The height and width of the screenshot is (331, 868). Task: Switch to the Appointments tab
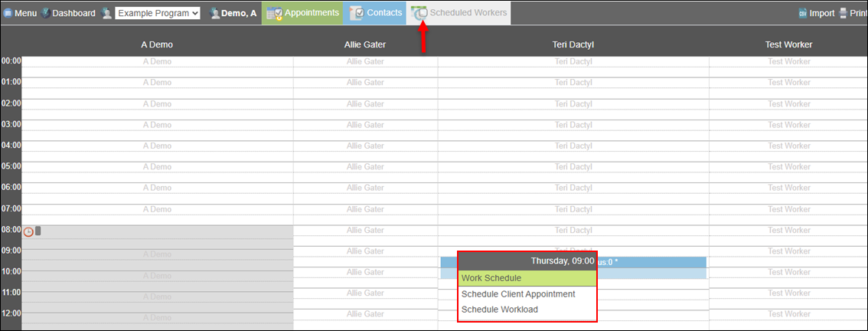311,13
